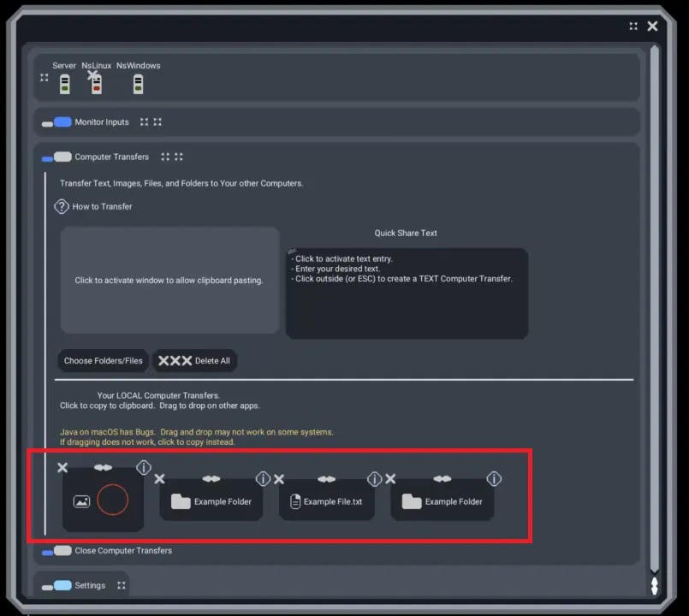The height and width of the screenshot is (616, 689).
Task: Copy the image transfer thumbnail
Action: coord(103,500)
